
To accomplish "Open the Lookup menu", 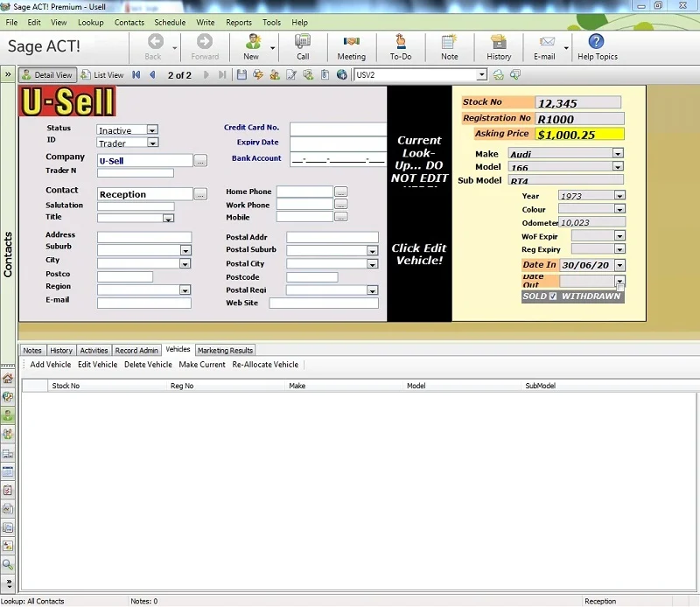I will tap(91, 23).
